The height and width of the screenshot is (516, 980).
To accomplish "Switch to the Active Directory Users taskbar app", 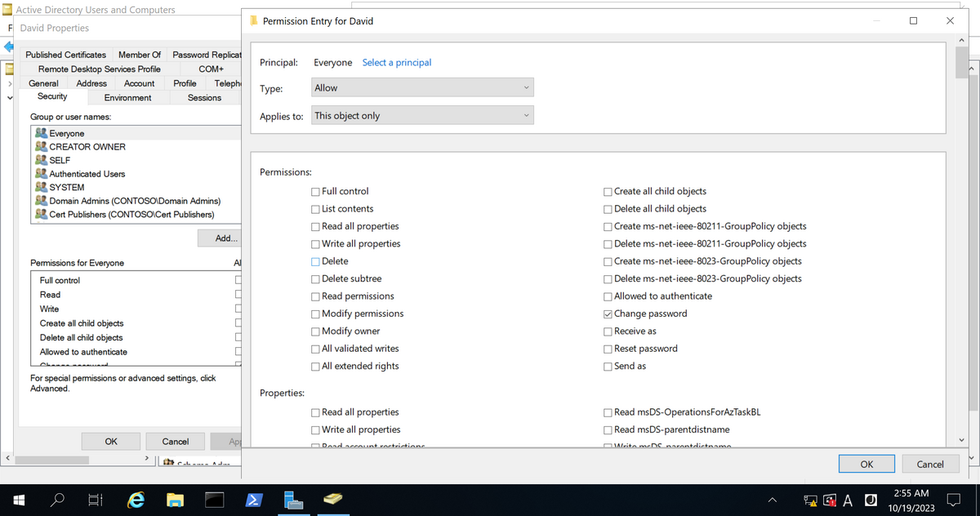I will [x=332, y=499].
